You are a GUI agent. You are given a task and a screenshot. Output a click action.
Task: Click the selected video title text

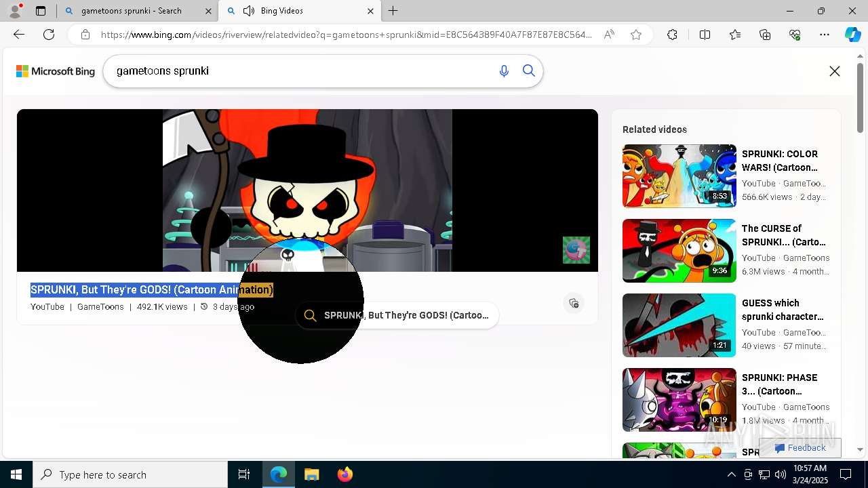tap(152, 290)
